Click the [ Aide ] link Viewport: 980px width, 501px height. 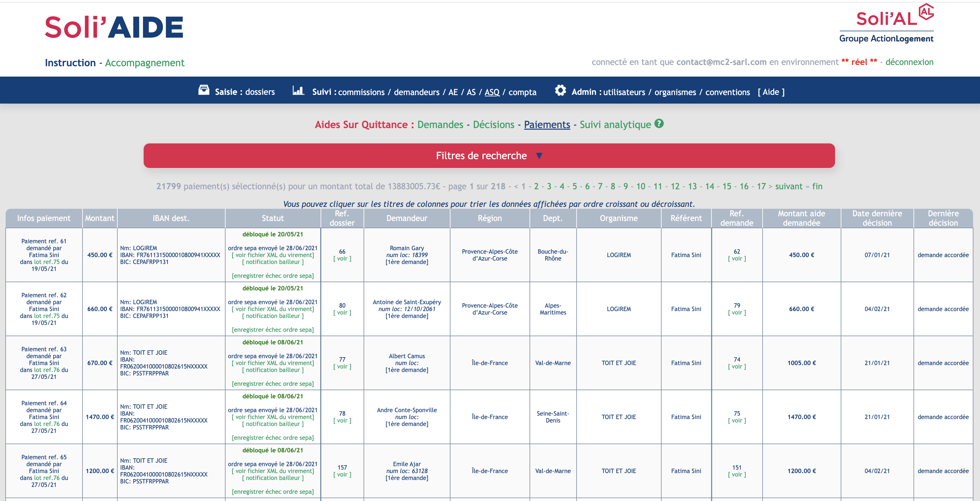(x=771, y=92)
